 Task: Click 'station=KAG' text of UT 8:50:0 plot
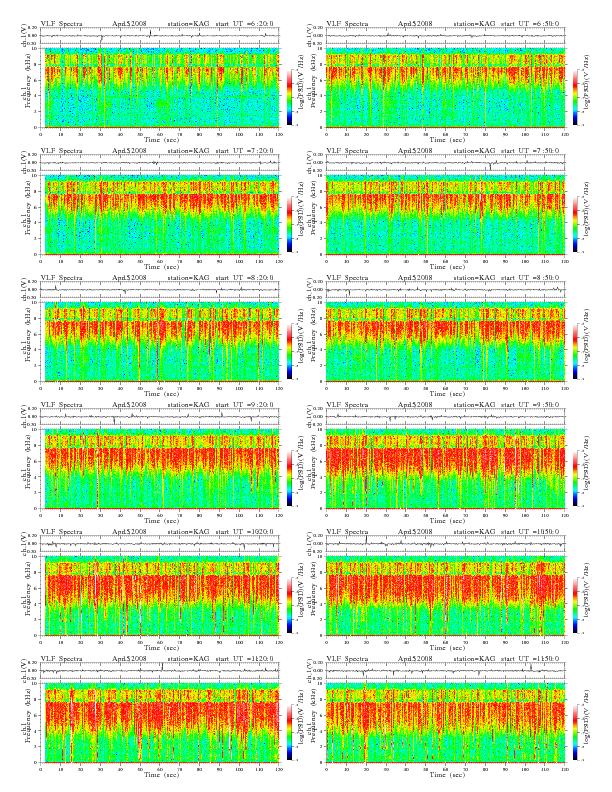[474, 278]
